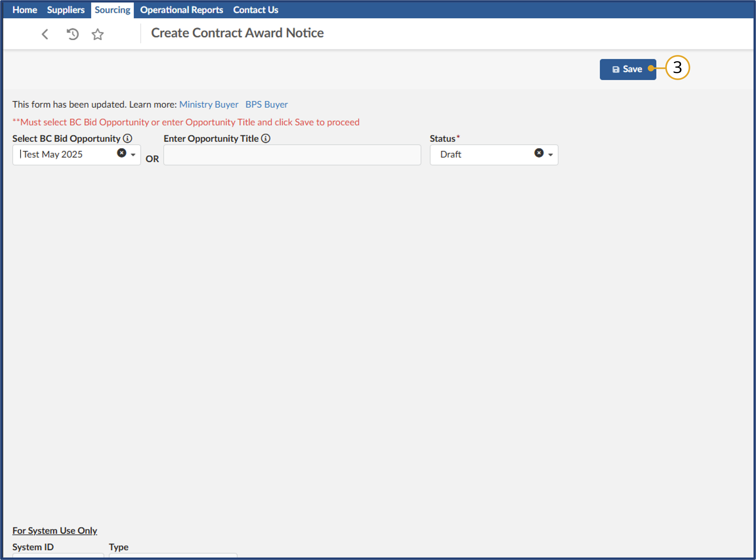Save the Contract Award Notice

pyautogui.click(x=628, y=69)
